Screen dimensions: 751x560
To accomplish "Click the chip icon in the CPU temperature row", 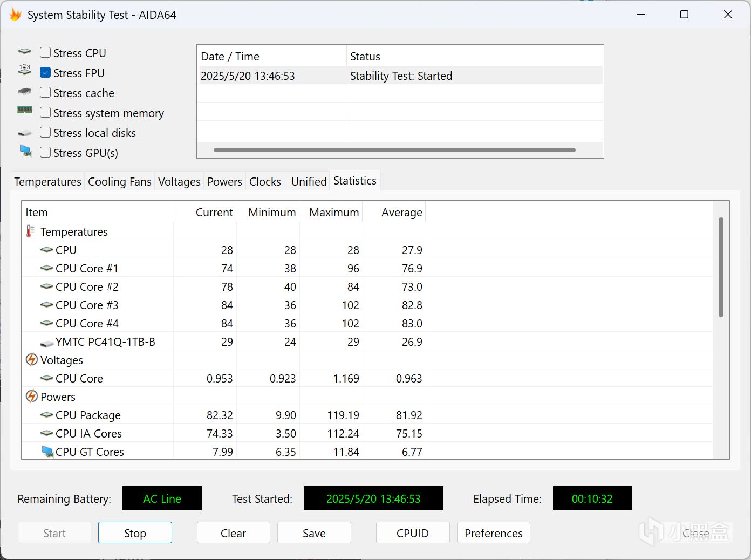I will (x=47, y=250).
